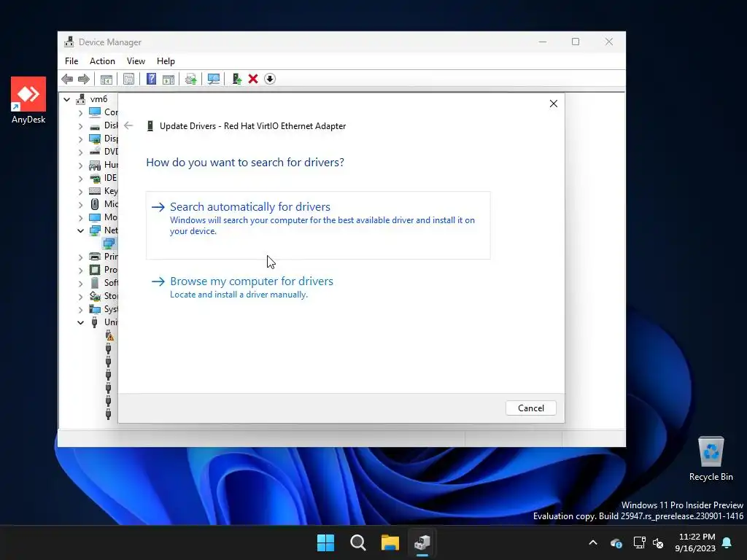Image resolution: width=747 pixels, height=560 pixels.
Task: Select the Monitors category icon
Action: tap(96, 217)
